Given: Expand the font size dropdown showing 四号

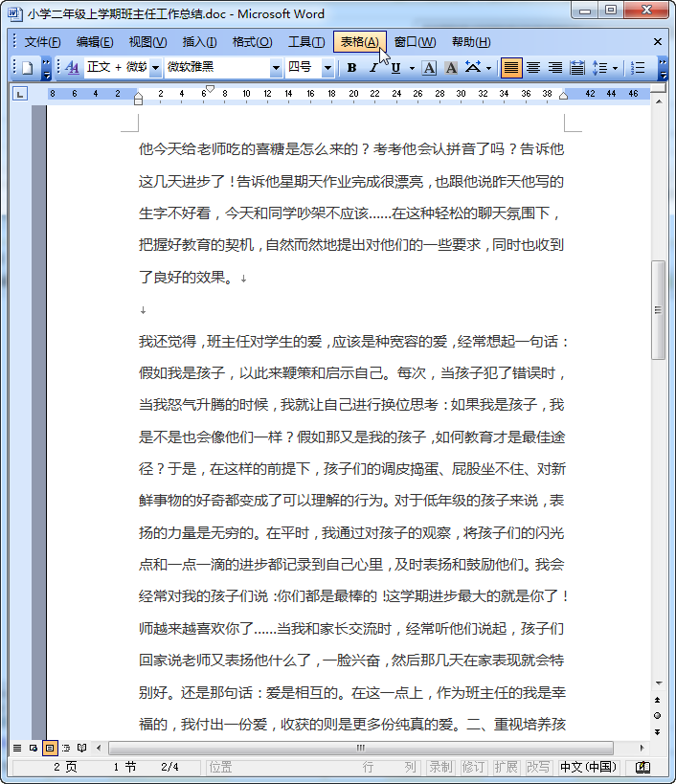Looking at the screenshot, I should click(x=327, y=68).
